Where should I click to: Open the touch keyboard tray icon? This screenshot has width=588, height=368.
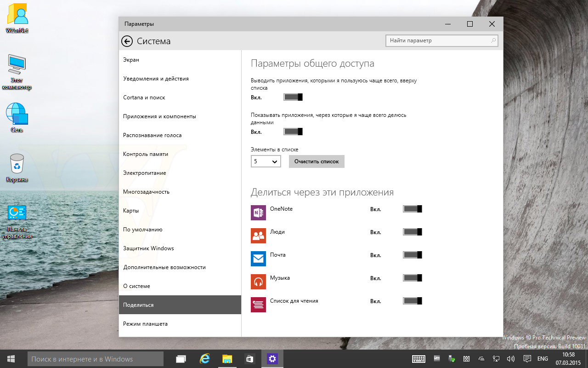tap(418, 359)
